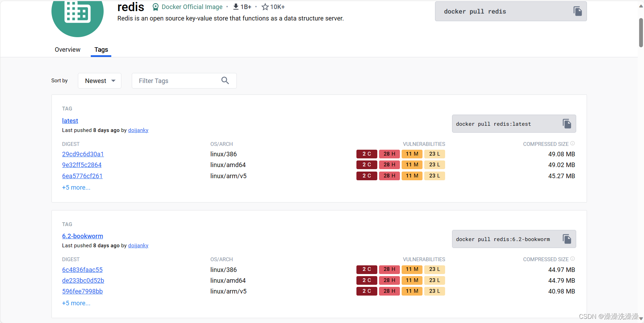Open the '6.2-bookworm' tag link
The image size is (644, 323).
click(x=82, y=236)
